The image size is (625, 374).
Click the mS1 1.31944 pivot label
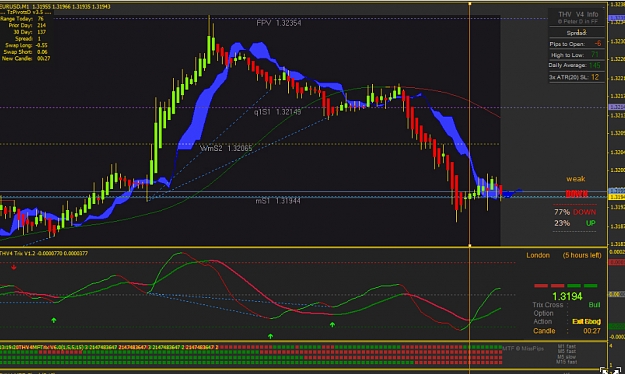278,201
